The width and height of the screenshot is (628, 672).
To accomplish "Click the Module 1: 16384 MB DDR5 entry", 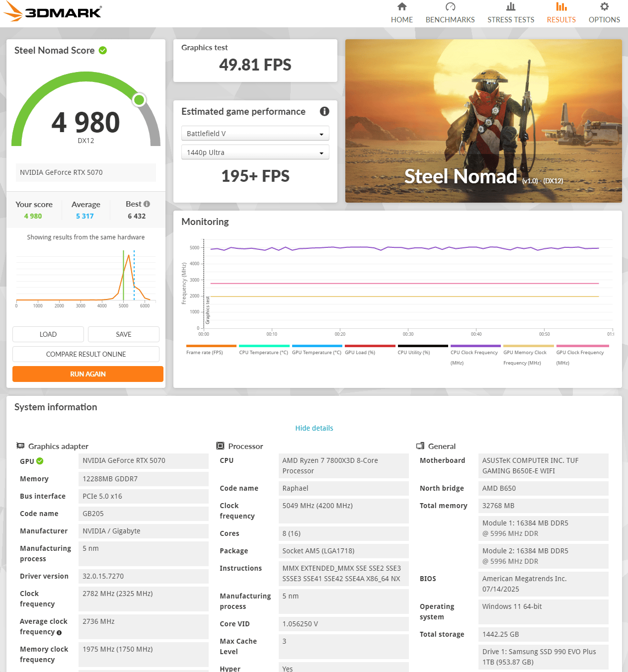I will [x=544, y=528].
